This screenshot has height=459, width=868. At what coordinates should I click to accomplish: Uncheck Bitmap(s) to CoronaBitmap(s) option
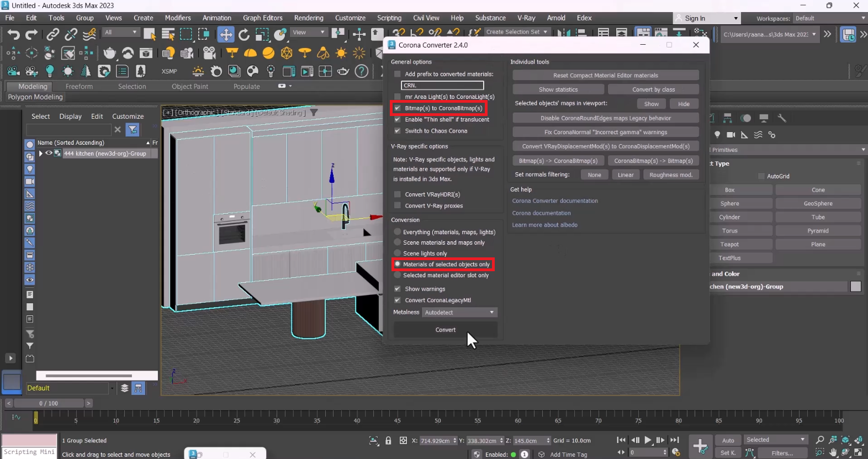(397, 108)
